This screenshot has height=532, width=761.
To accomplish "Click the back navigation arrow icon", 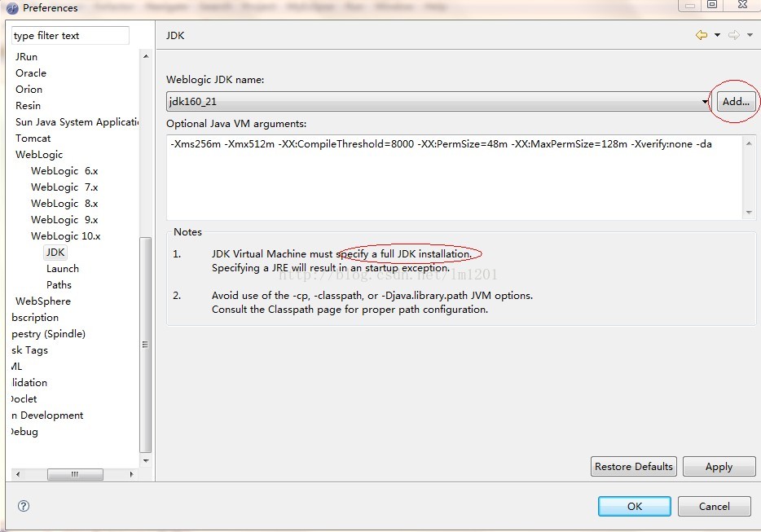I will point(702,35).
